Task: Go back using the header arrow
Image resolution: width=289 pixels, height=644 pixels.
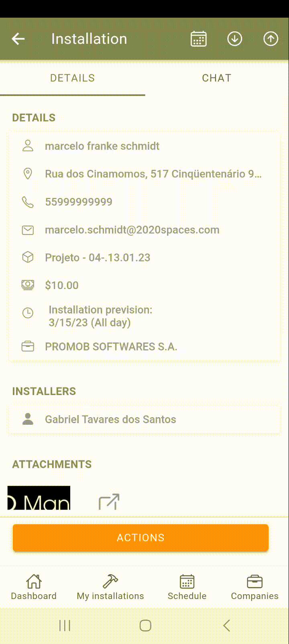Action: coord(18,39)
